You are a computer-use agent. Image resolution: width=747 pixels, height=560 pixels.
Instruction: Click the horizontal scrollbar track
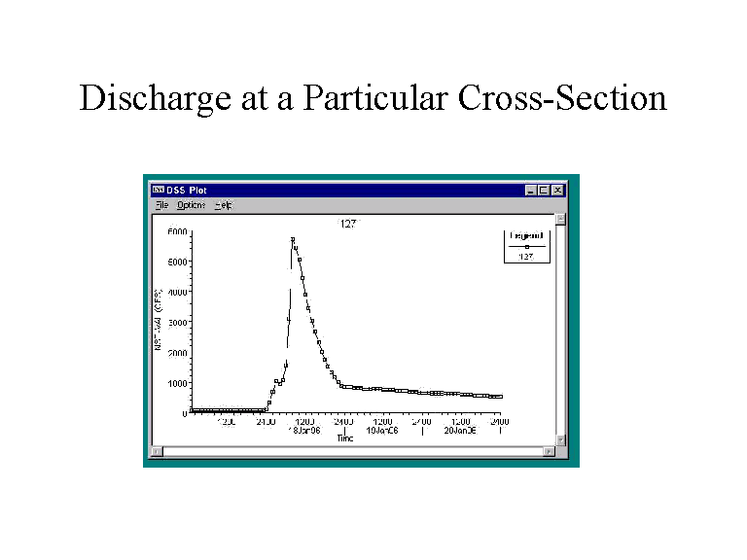[x=350, y=451]
